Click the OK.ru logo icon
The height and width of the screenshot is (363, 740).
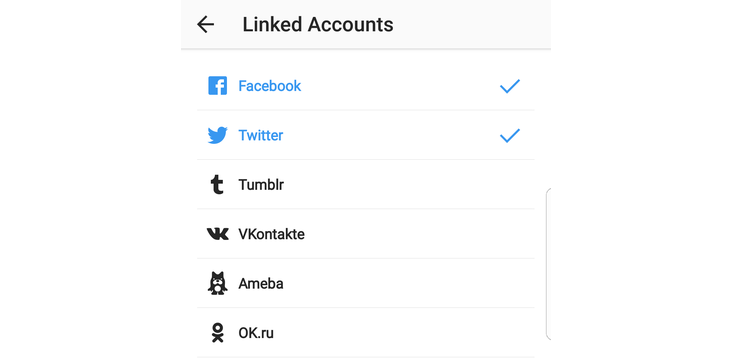[x=218, y=333]
